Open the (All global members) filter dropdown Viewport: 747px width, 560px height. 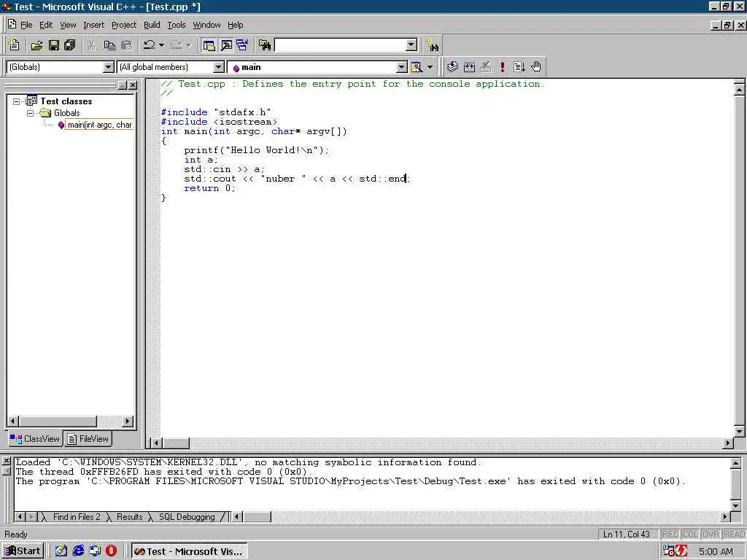click(218, 67)
